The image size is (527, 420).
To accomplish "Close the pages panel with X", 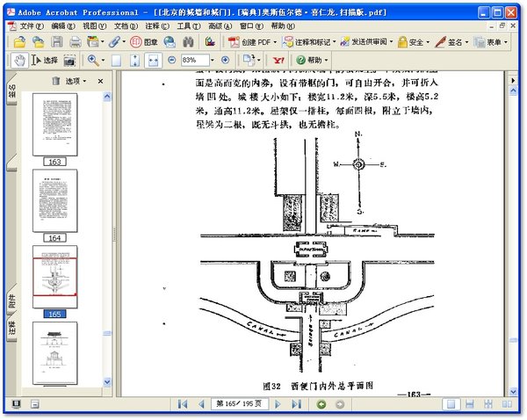I will point(100,81).
